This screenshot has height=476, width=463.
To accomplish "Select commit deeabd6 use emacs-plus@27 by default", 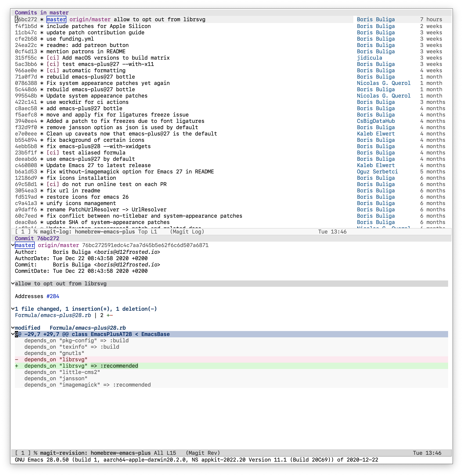I will 75,159.
